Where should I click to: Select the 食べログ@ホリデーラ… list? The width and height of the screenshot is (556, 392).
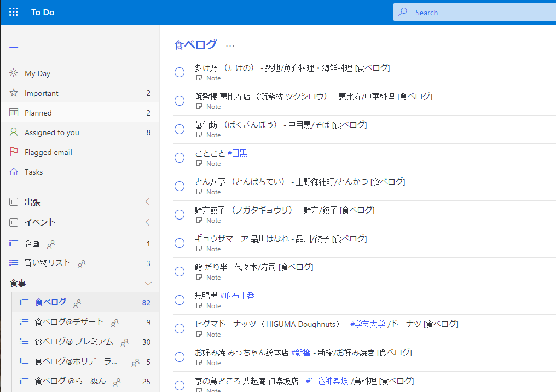[85, 361]
